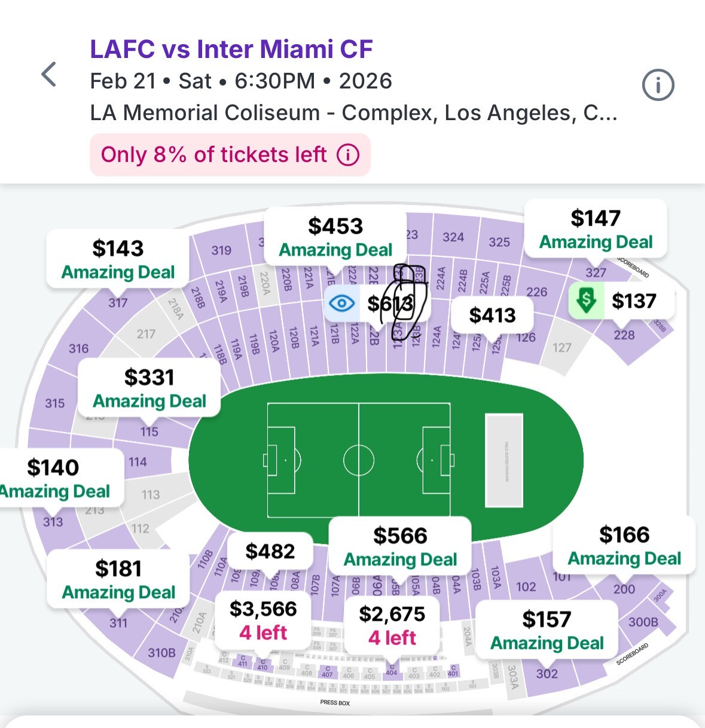Viewport: 705px width, 728px height.
Task: Select the $453 Amazing Deal price bubble
Action: click(335, 237)
